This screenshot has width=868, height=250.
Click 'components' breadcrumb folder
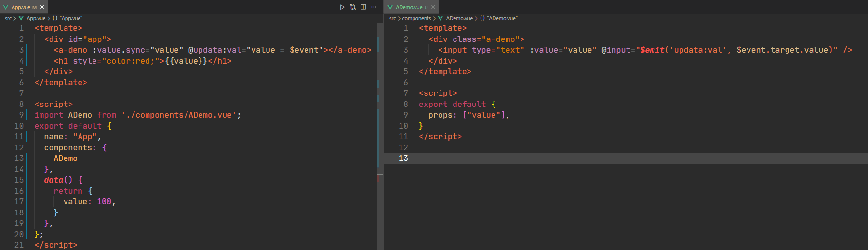click(x=416, y=18)
